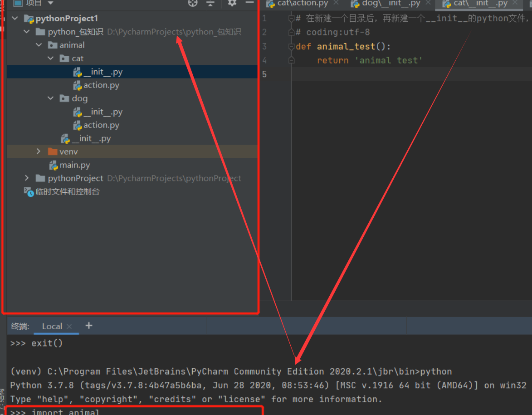Click the animal package folder icon
The height and width of the screenshot is (415, 532).
53,45
